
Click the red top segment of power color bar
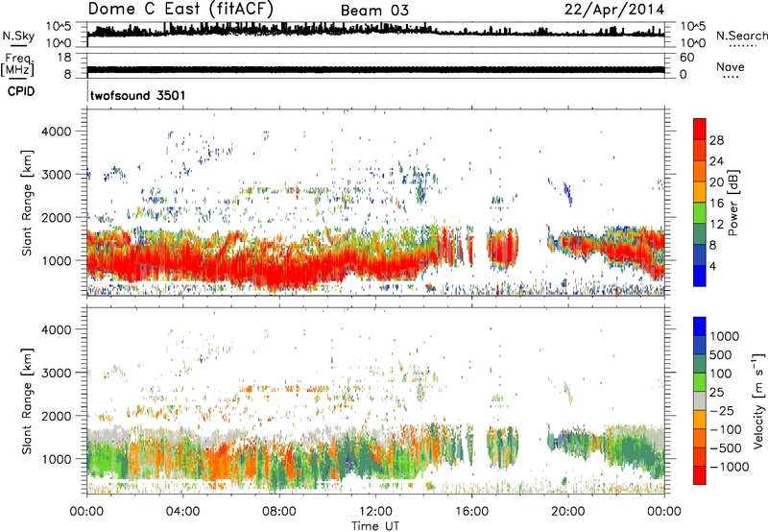700,130
